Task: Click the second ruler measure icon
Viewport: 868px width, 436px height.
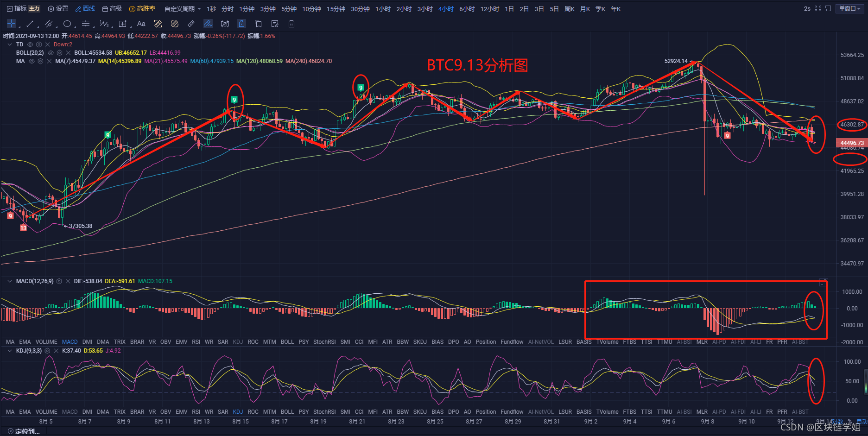Action: [175, 24]
